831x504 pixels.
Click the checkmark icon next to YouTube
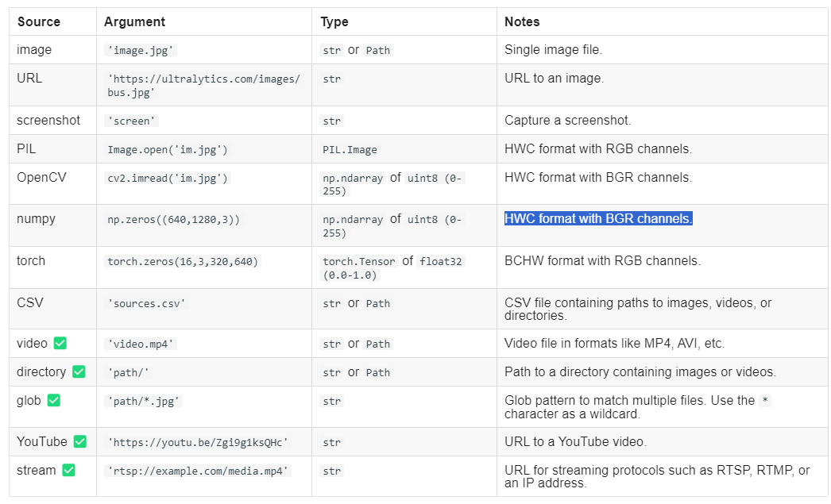click(x=79, y=441)
